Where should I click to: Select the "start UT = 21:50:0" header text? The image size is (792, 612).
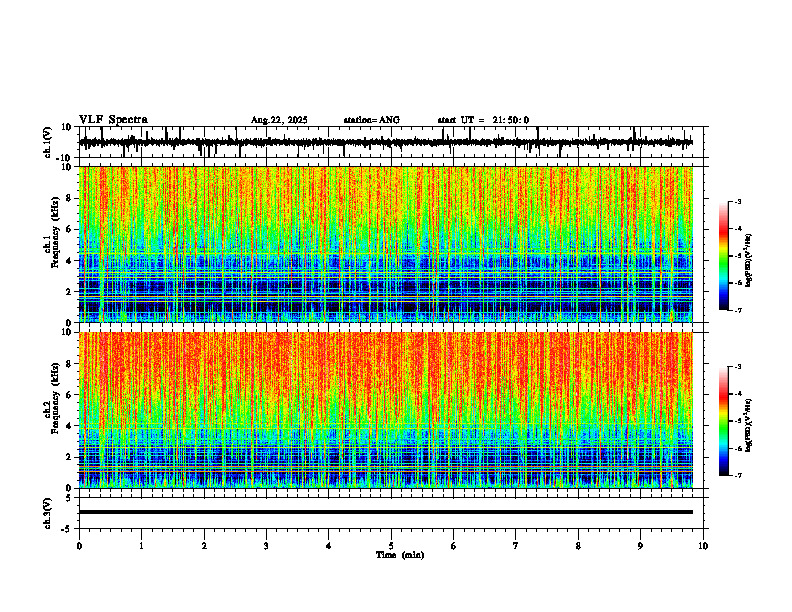[483, 120]
